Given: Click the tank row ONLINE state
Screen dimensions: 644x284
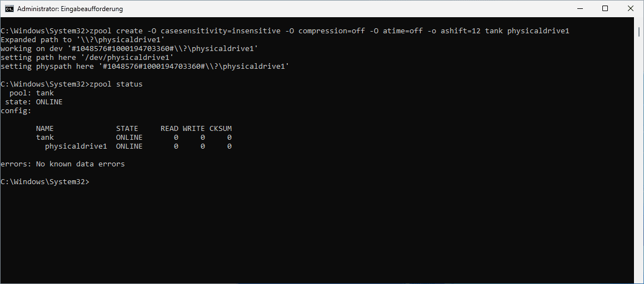Looking at the screenshot, I should click(129, 138).
